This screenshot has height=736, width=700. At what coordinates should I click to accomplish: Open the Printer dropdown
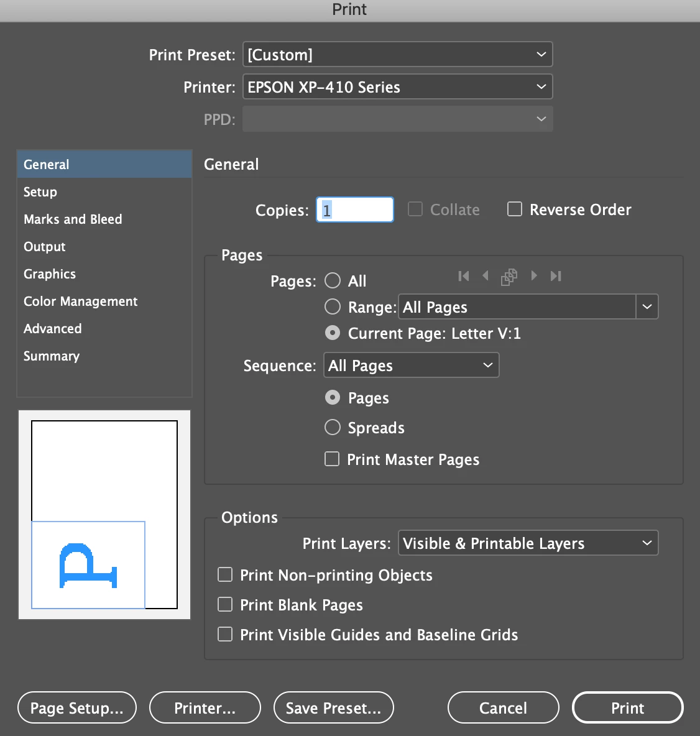397,87
